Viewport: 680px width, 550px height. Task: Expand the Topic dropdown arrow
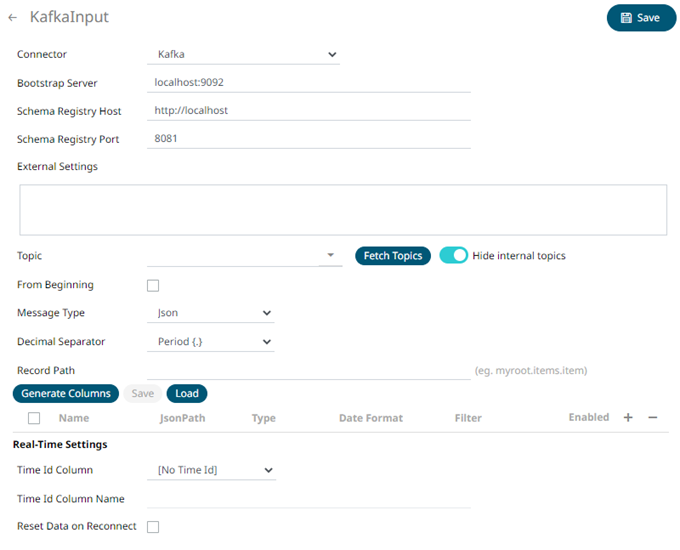[x=332, y=256]
